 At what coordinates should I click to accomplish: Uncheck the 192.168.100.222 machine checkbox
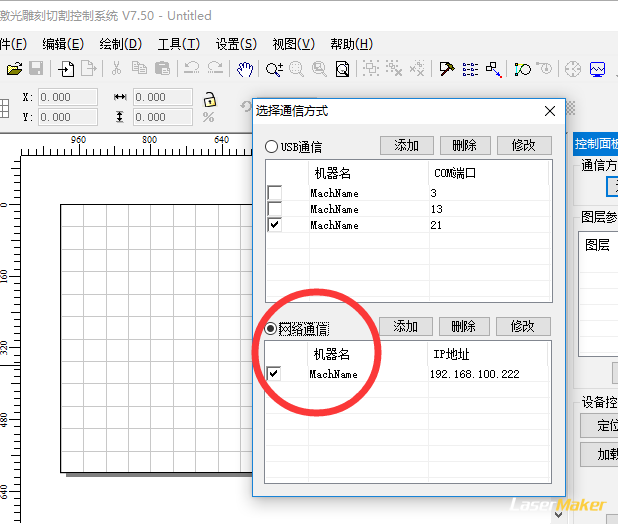click(274, 373)
